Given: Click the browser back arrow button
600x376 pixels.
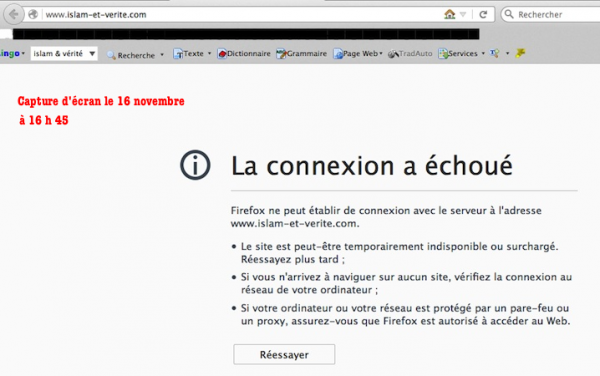Looking at the screenshot, I should [x=14, y=15].
